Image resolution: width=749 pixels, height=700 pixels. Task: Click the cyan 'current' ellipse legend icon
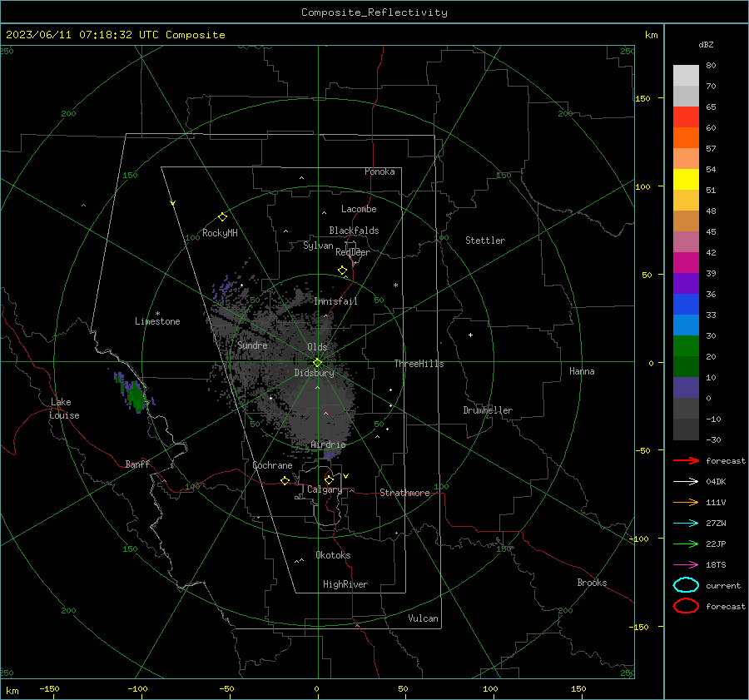(686, 585)
